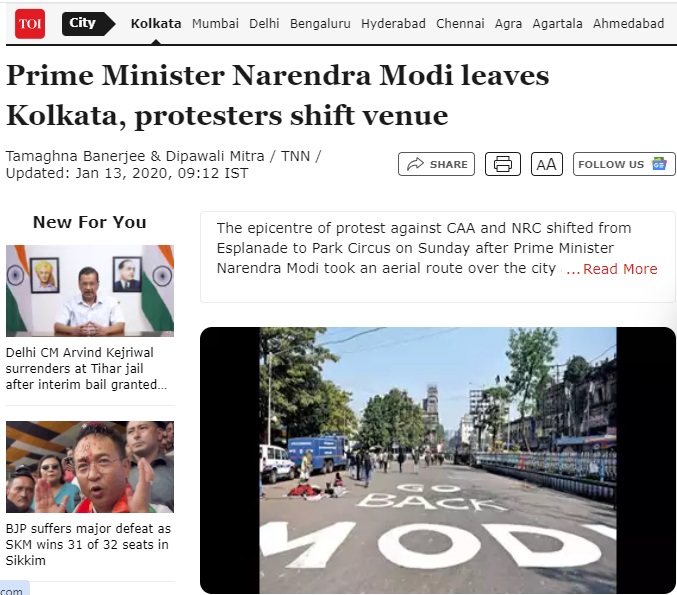Select the Kolkata city tab
The image size is (677, 595).
pyautogui.click(x=156, y=23)
